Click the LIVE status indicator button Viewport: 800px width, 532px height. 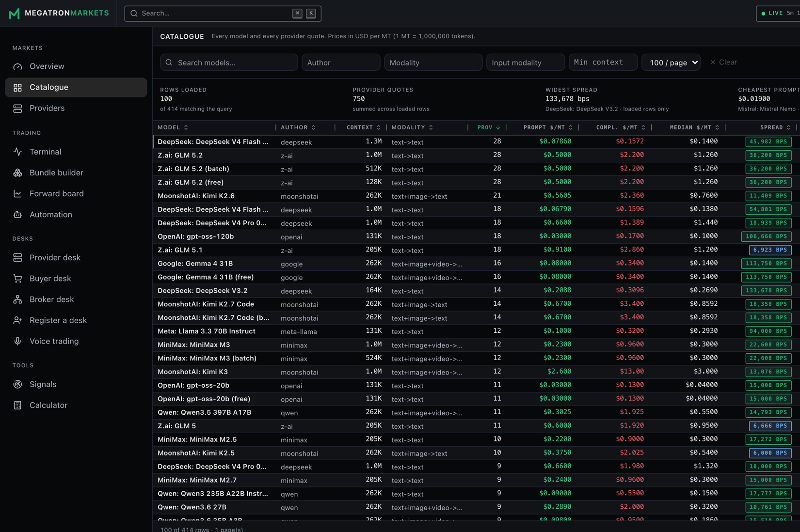tap(779, 14)
